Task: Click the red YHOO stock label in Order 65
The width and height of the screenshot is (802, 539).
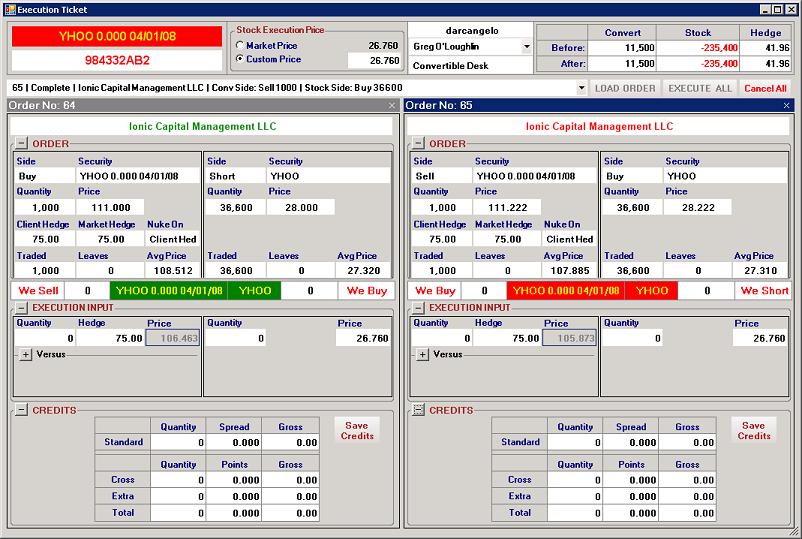Action: coord(651,290)
